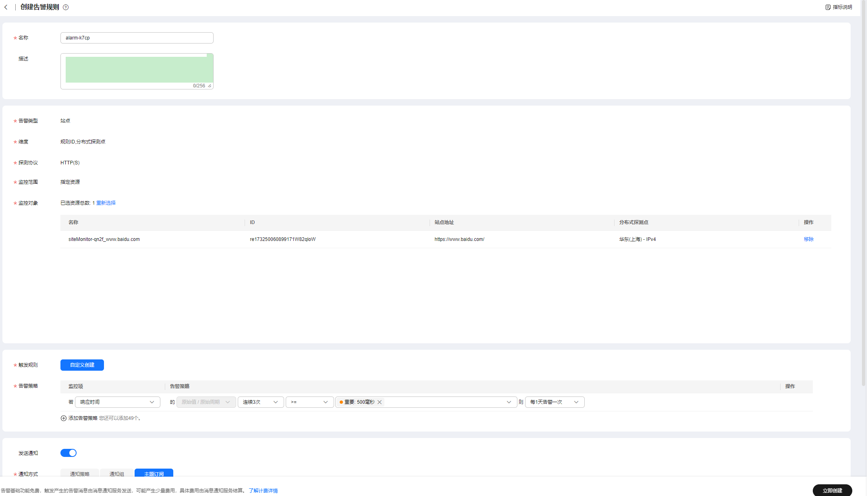Open the 连续3次 dropdown
Screen dimensions: 868x496
tap(261, 402)
